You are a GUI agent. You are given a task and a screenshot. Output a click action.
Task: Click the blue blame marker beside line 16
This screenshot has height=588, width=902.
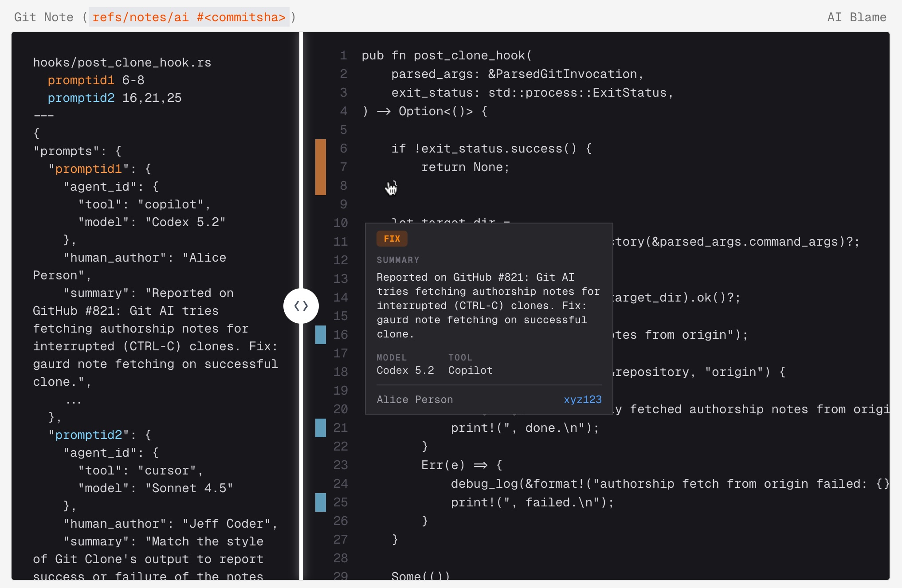pyautogui.click(x=321, y=335)
